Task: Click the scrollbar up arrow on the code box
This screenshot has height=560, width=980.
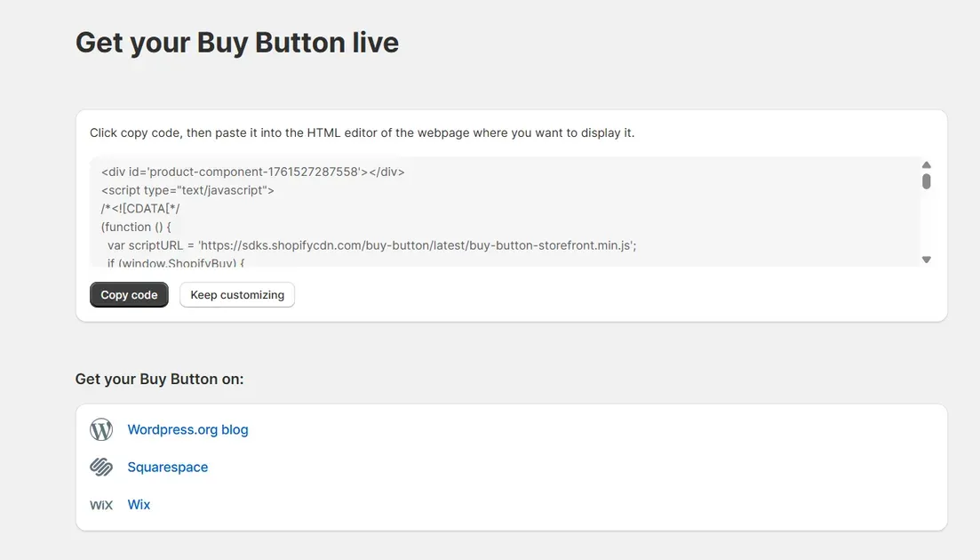Action: point(926,164)
